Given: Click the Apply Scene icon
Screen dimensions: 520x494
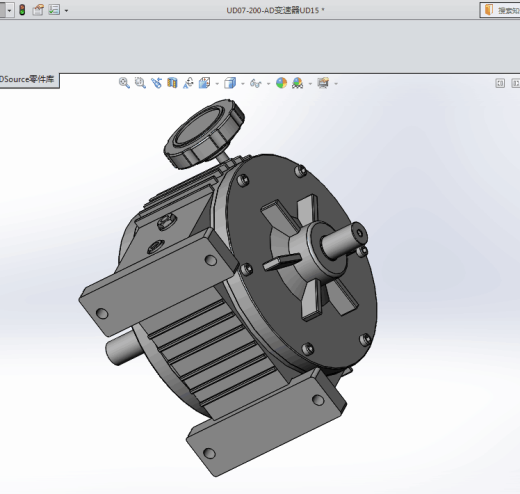Looking at the screenshot, I should [x=298, y=83].
